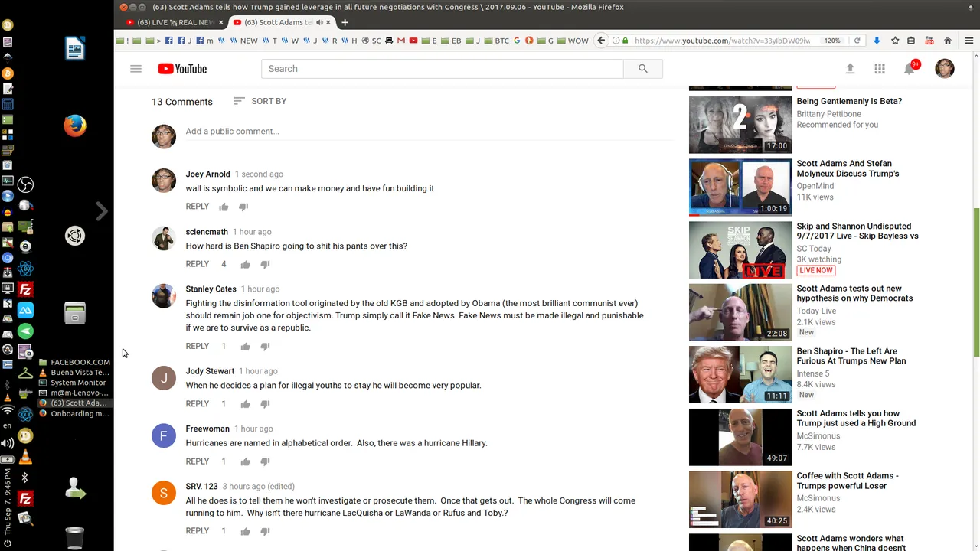Switch to FACEBOOK.COM window in panel
The width and height of the screenshot is (980, 551).
(74, 362)
